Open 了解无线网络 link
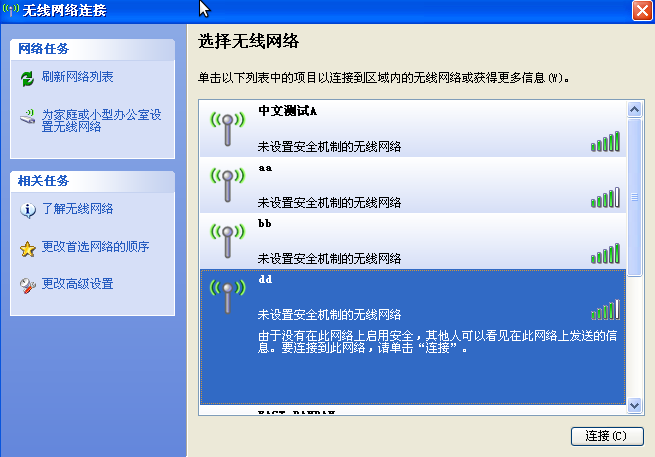Screen dimensions: 655x457 (x=77, y=208)
